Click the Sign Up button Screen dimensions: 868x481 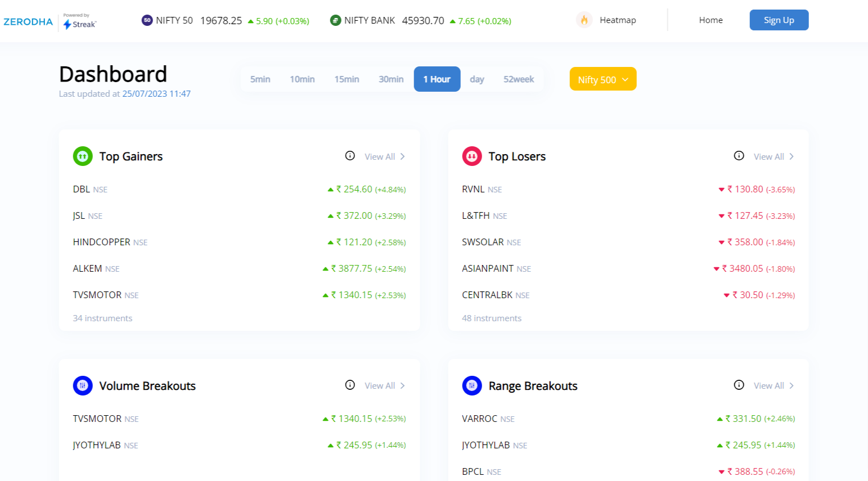779,20
